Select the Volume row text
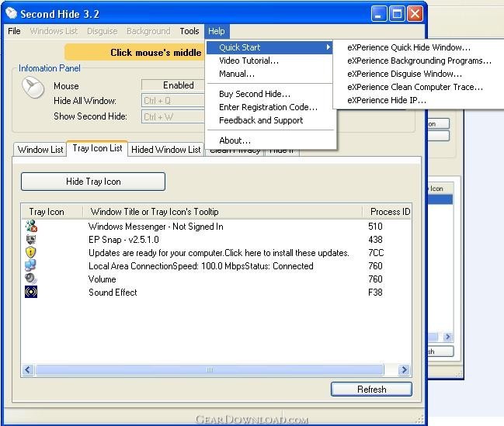This screenshot has width=504, height=426. (x=103, y=279)
